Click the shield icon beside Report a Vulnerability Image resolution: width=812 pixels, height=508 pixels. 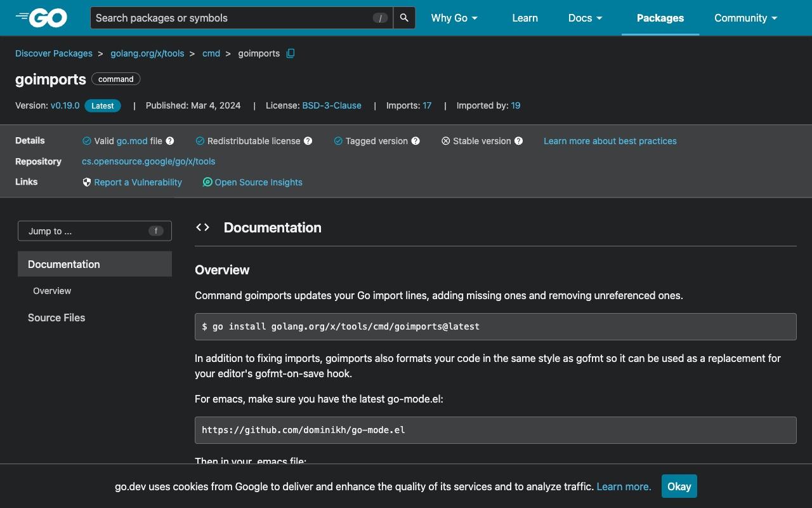pyautogui.click(x=87, y=182)
